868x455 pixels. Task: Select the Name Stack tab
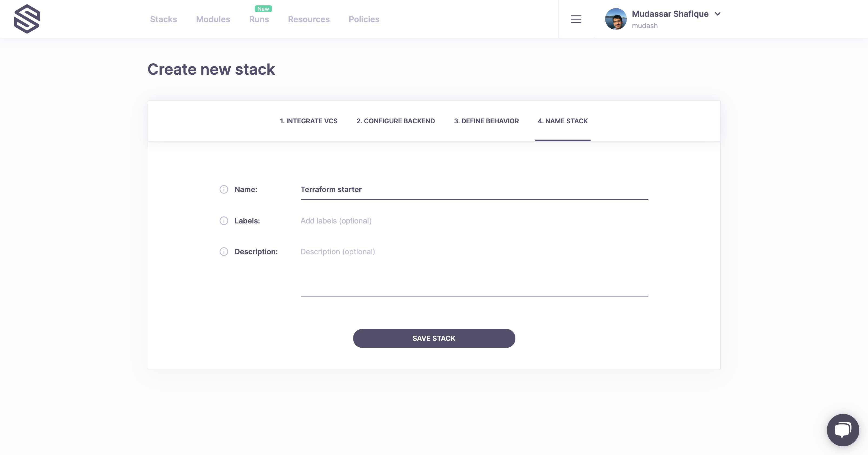tap(562, 121)
